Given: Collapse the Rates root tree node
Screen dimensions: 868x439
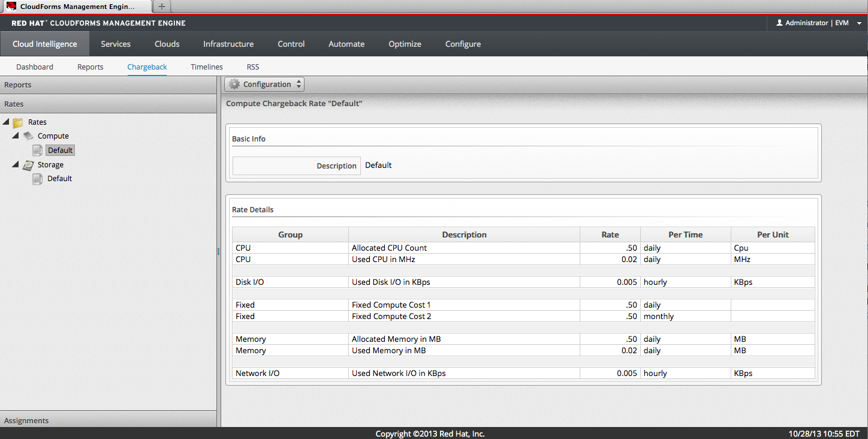Looking at the screenshot, I should point(6,122).
